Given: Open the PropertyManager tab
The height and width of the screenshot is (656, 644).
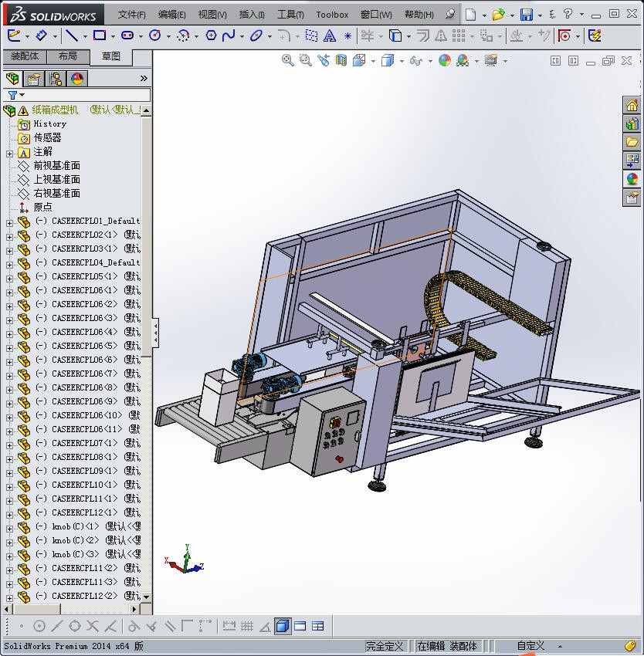Looking at the screenshot, I should 34,78.
